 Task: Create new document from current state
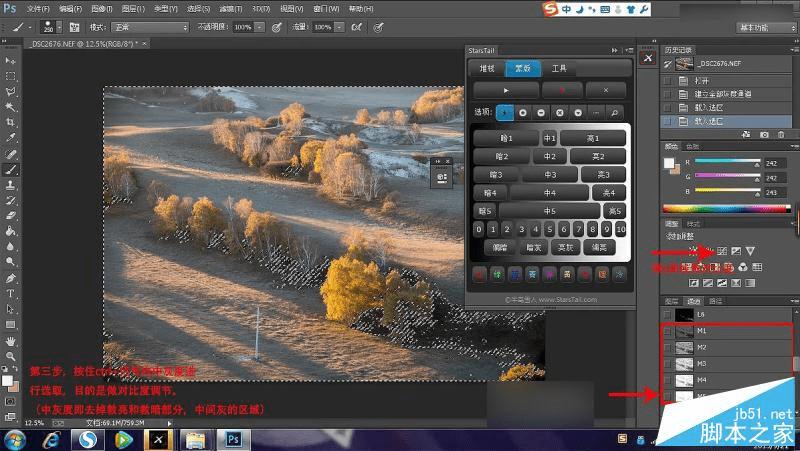point(746,135)
